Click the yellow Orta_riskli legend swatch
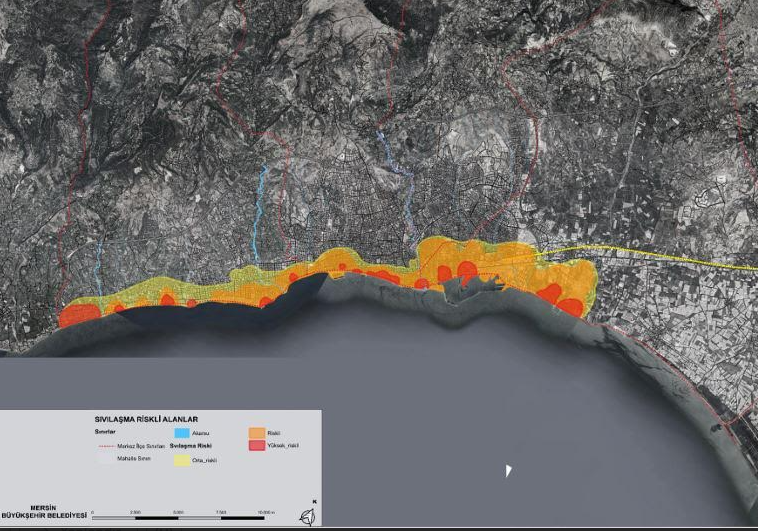The height and width of the screenshot is (531, 758). coord(182,460)
